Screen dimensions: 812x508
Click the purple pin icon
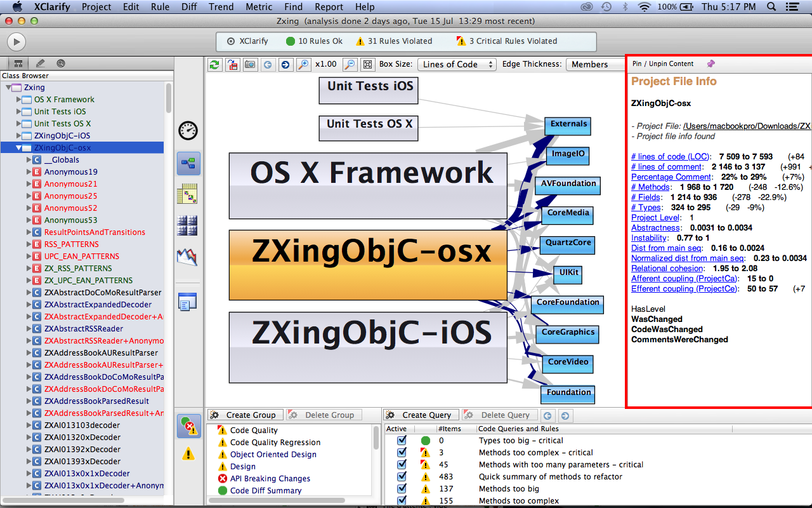710,63
